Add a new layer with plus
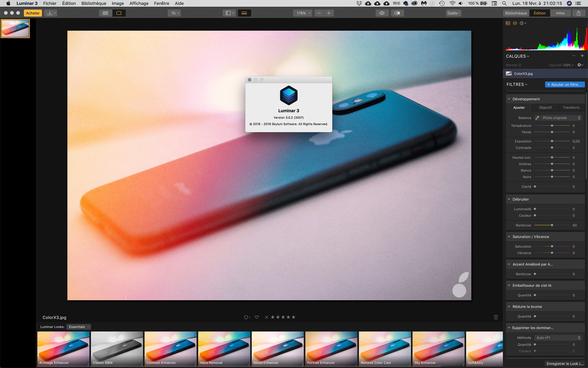 click(582, 56)
